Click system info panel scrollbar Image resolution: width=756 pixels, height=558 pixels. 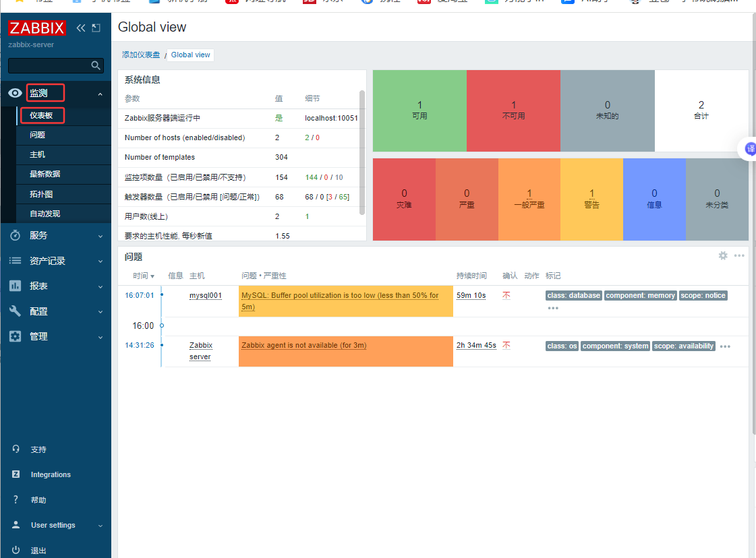(362, 152)
